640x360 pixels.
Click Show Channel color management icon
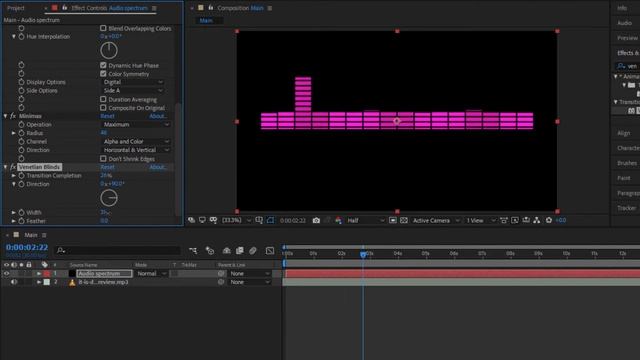[338, 220]
